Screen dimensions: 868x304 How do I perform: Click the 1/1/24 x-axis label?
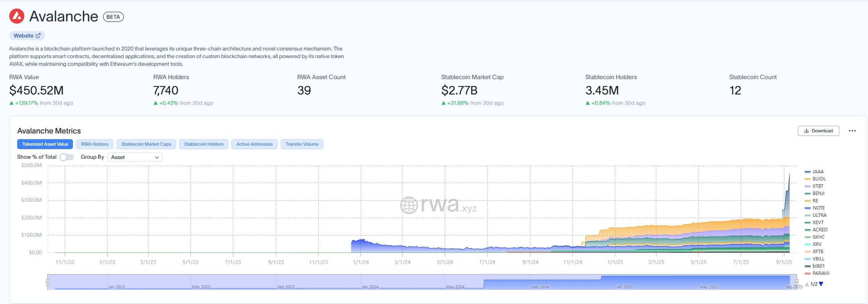click(x=361, y=262)
